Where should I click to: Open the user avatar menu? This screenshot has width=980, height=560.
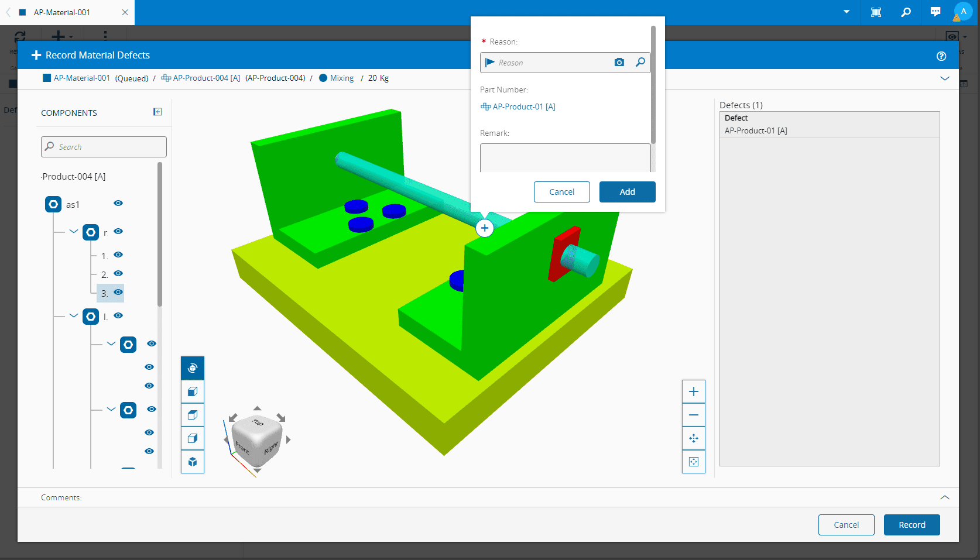[963, 12]
